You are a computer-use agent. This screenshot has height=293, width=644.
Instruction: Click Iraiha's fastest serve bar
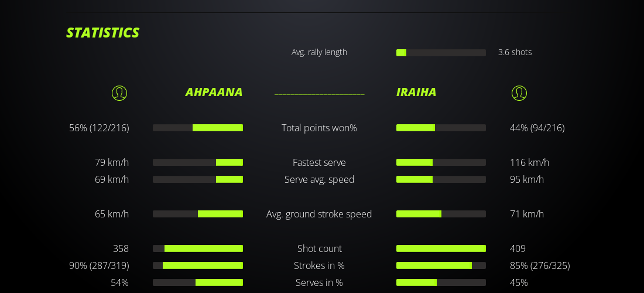(441, 162)
